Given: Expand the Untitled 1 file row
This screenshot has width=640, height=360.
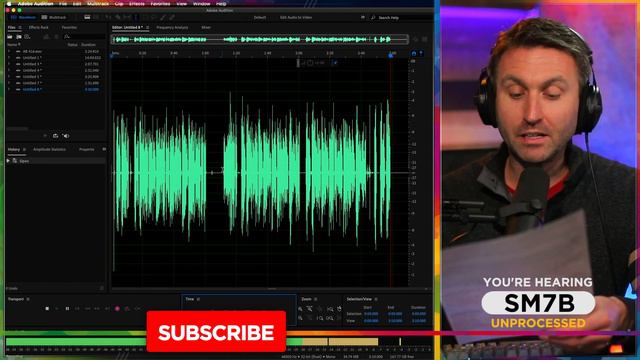Looking at the screenshot, I should click(x=9, y=58).
